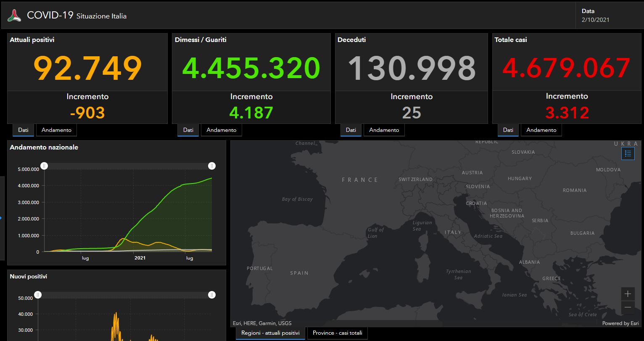Select Regioni - attuali positivi map tab

tap(270, 333)
